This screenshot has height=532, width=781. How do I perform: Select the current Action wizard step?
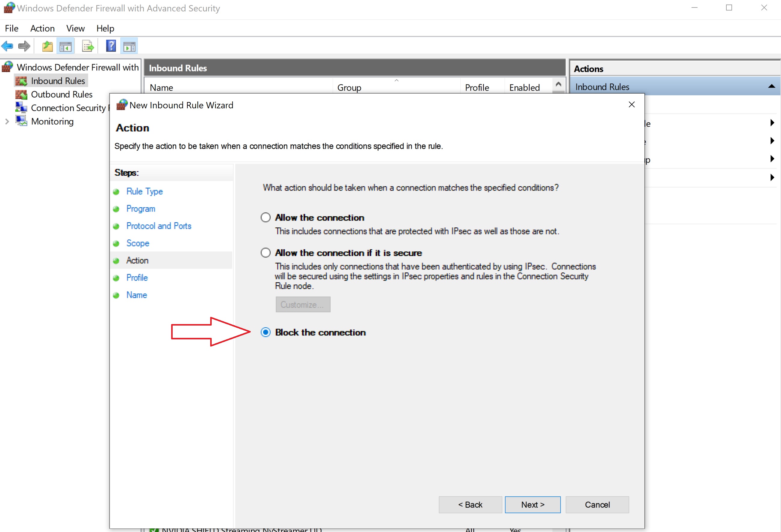(x=138, y=260)
